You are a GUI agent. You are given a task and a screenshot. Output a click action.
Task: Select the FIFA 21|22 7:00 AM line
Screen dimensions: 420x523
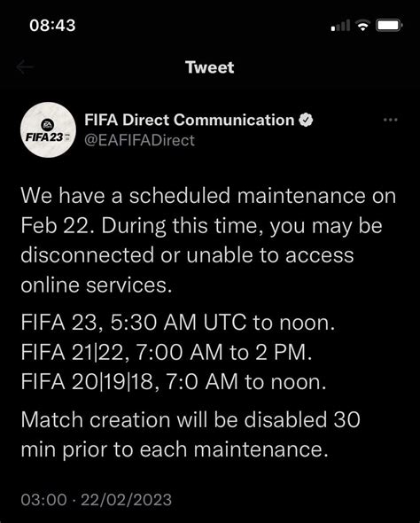(x=167, y=352)
